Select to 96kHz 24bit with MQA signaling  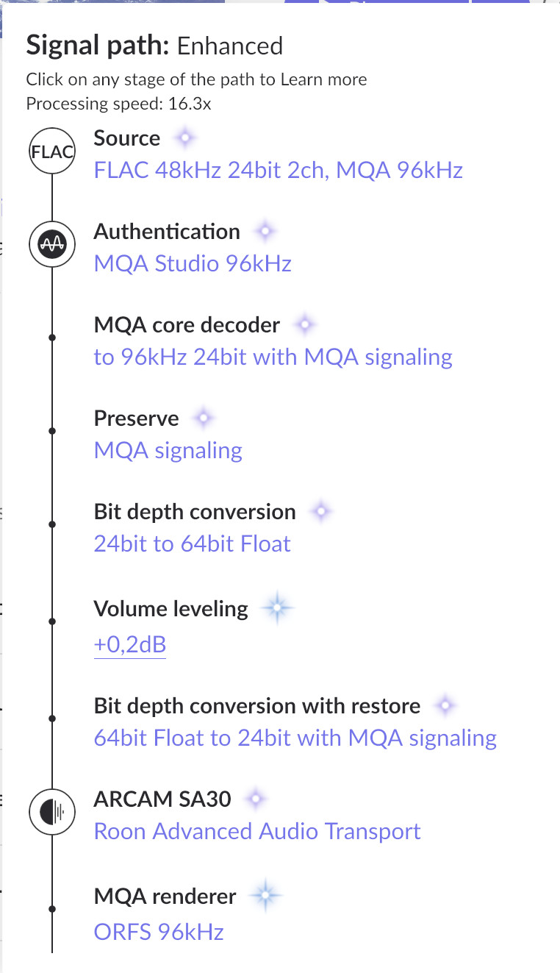pyautogui.click(x=273, y=357)
